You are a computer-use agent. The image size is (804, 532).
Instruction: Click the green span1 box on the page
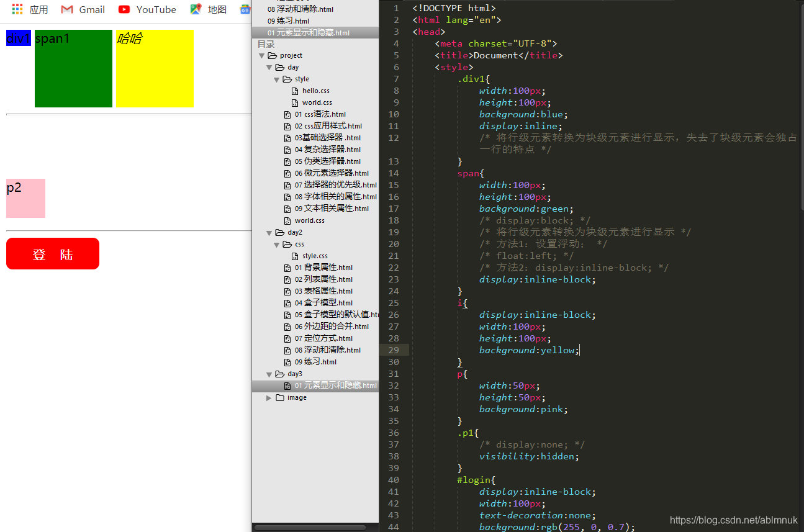click(73, 68)
